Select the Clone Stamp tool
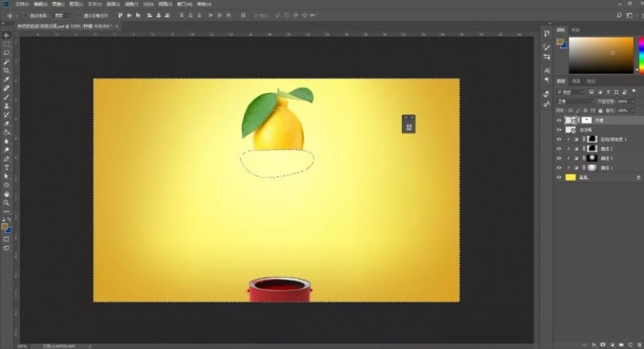Image resolution: width=644 pixels, height=349 pixels. (6, 106)
